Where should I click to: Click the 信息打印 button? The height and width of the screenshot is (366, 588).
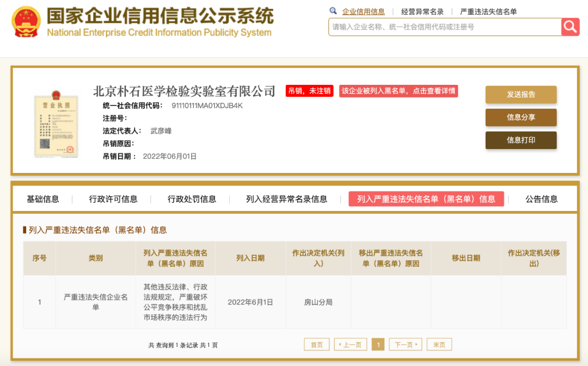point(521,140)
